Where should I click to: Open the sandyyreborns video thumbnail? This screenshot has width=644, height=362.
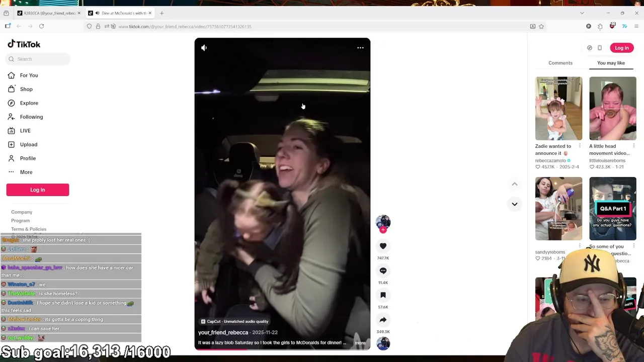point(558,208)
